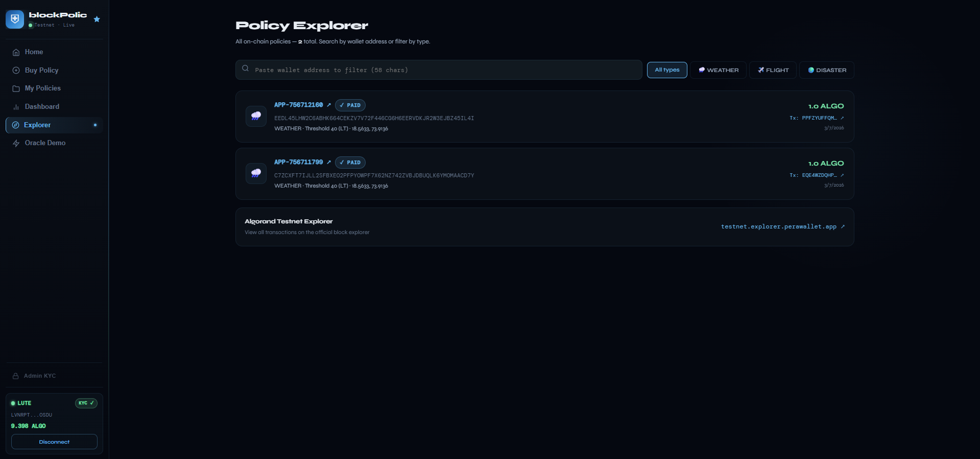Focus the wallet address filter field

pos(439,70)
